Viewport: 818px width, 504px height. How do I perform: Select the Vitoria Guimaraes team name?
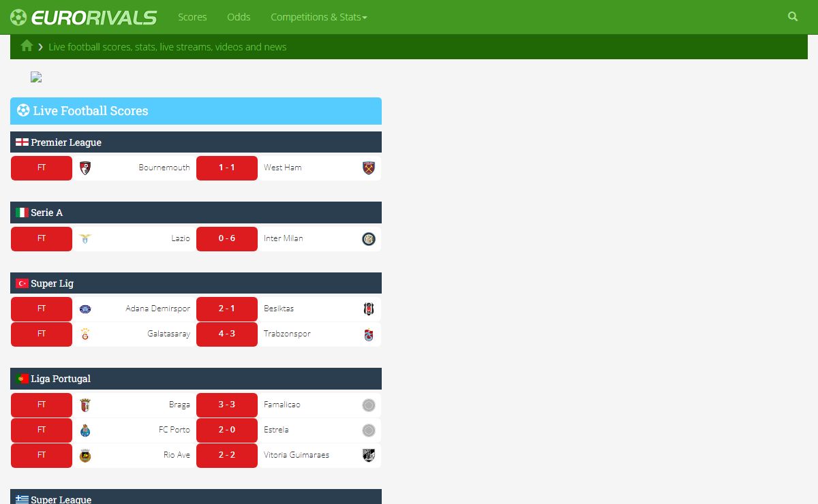(297, 455)
